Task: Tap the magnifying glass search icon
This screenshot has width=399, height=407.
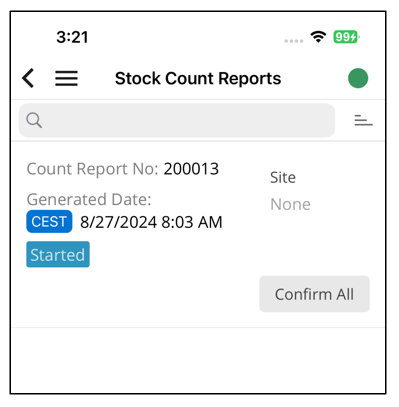Action: tap(34, 120)
